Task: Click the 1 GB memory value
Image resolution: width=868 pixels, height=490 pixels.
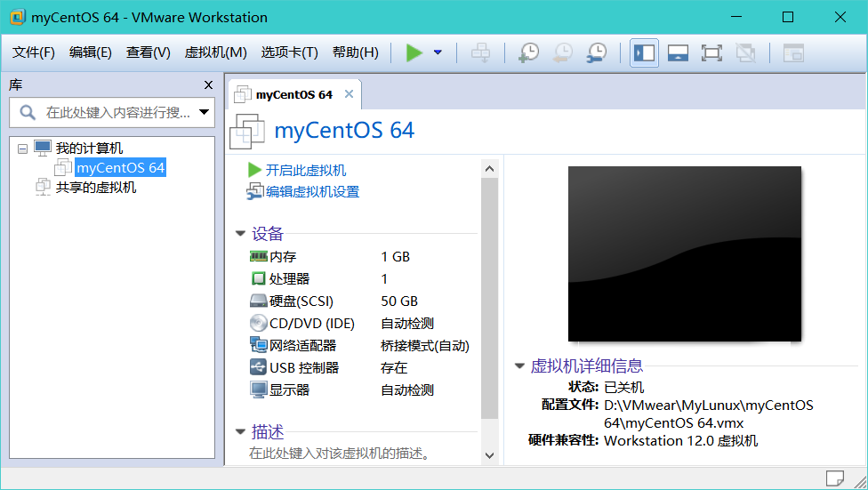Action: (395, 257)
